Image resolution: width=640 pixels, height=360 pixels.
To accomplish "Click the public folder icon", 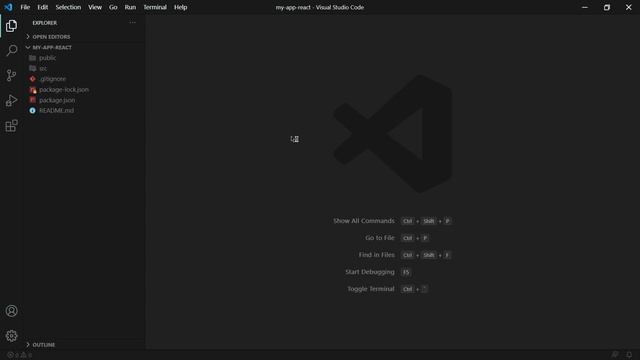I will click(x=33, y=58).
